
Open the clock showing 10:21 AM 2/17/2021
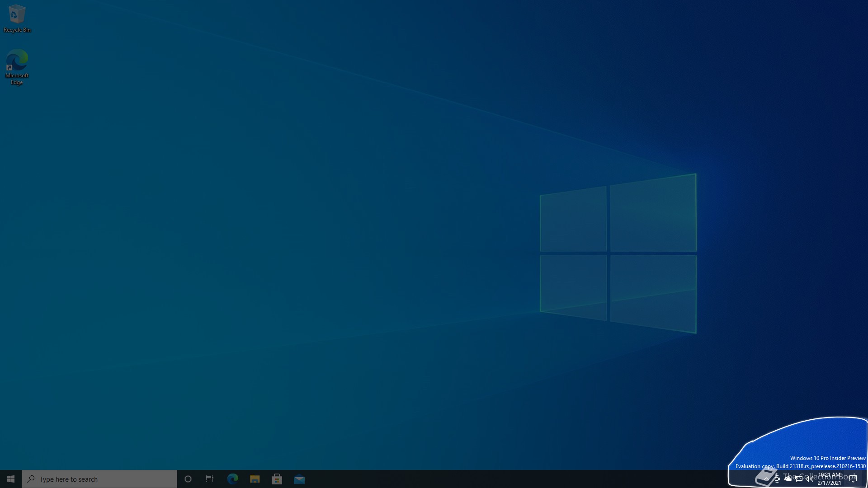coord(829,479)
